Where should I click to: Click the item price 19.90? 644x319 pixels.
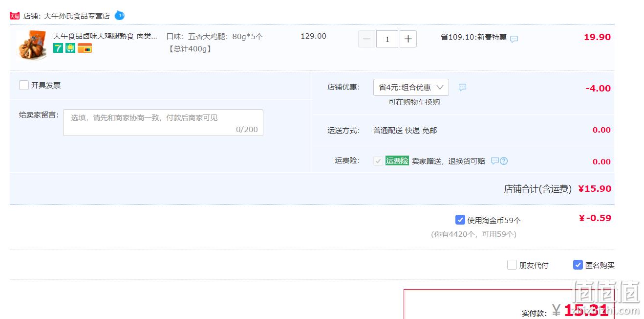(x=597, y=37)
